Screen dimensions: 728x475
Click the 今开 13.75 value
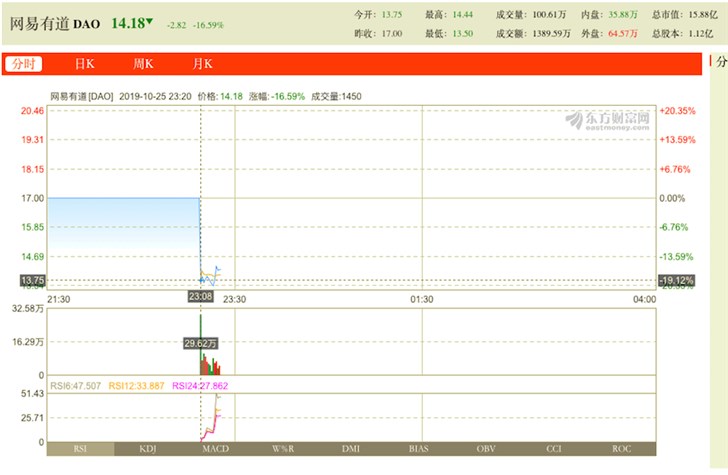click(391, 14)
